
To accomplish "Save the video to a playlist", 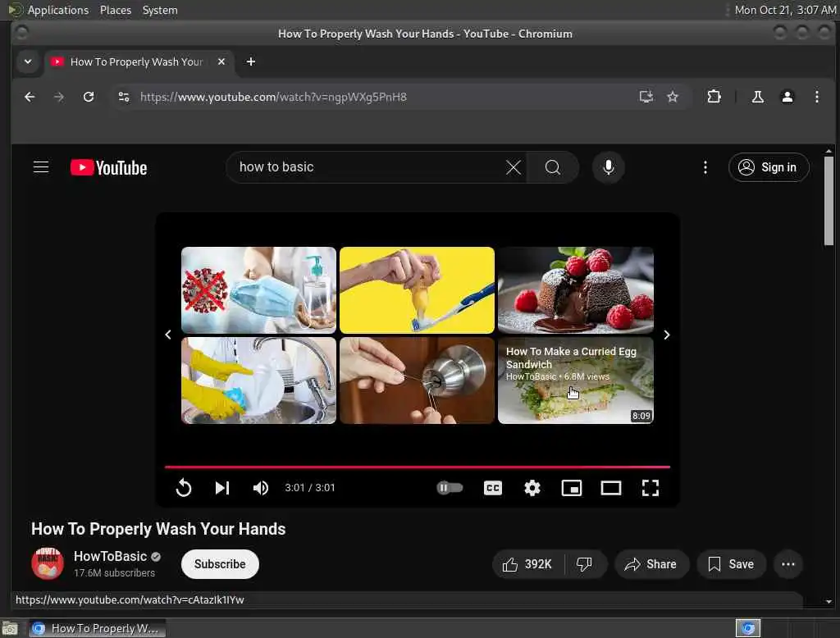I will (731, 564).
